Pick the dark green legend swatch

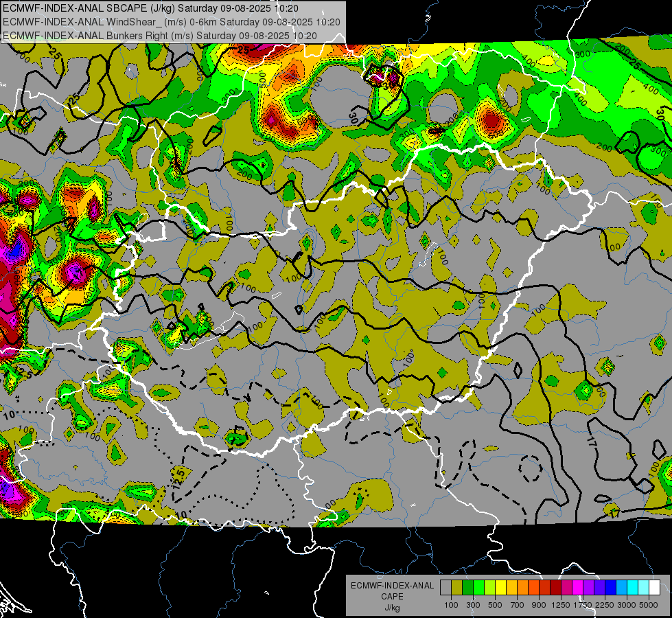(467, 587)
